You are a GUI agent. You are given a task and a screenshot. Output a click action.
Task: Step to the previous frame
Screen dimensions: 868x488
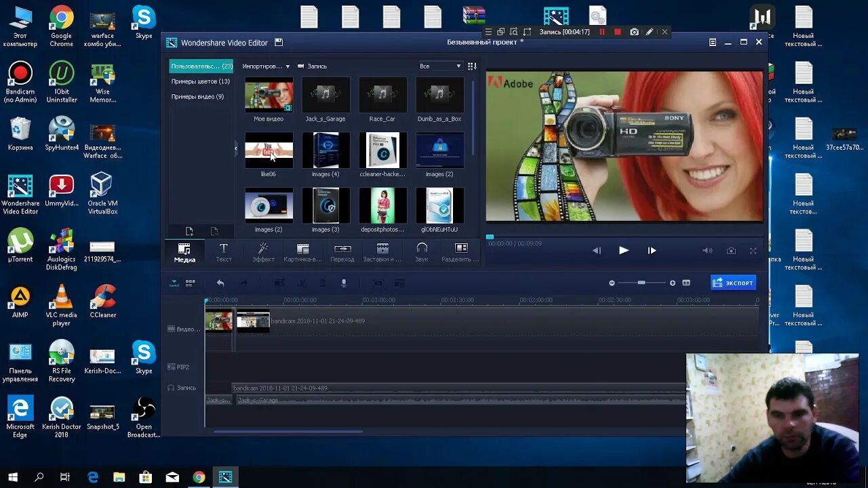(597, 250)
